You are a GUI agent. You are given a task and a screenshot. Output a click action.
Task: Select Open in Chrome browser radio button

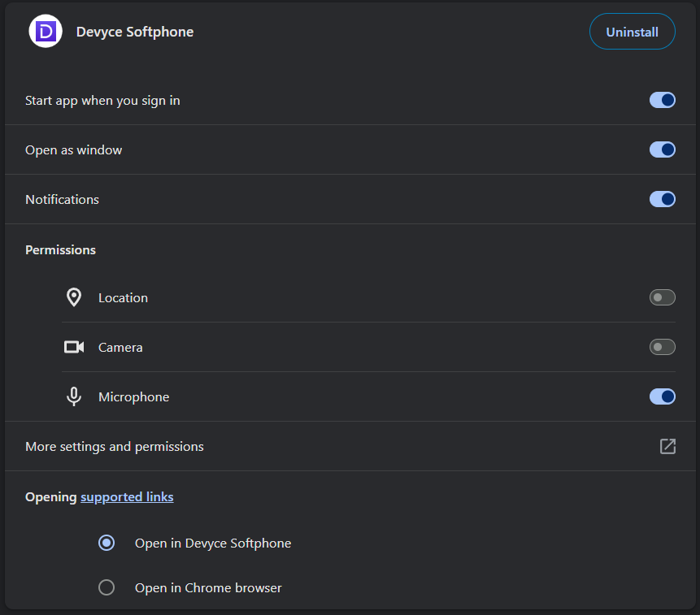point(107,587)
